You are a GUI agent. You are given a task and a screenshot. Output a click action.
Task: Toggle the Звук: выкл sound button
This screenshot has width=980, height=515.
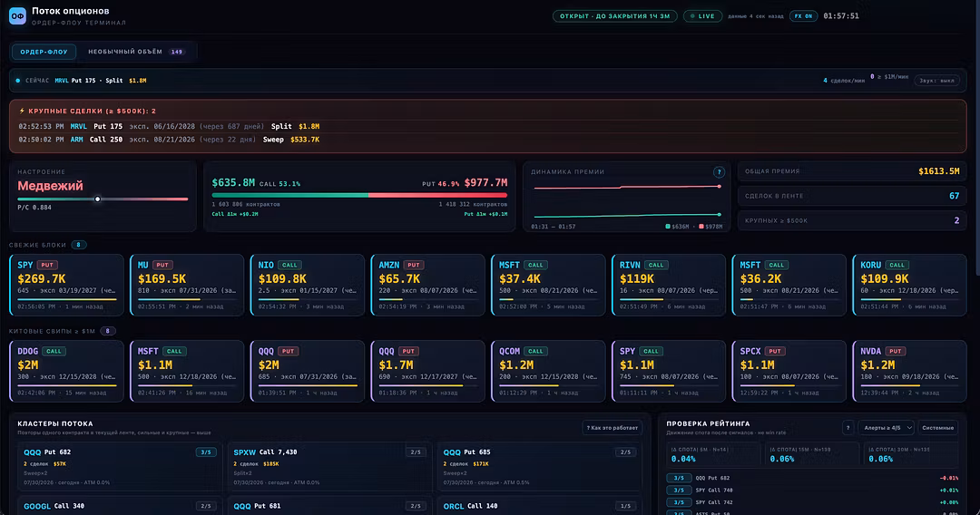coord(936,81)
